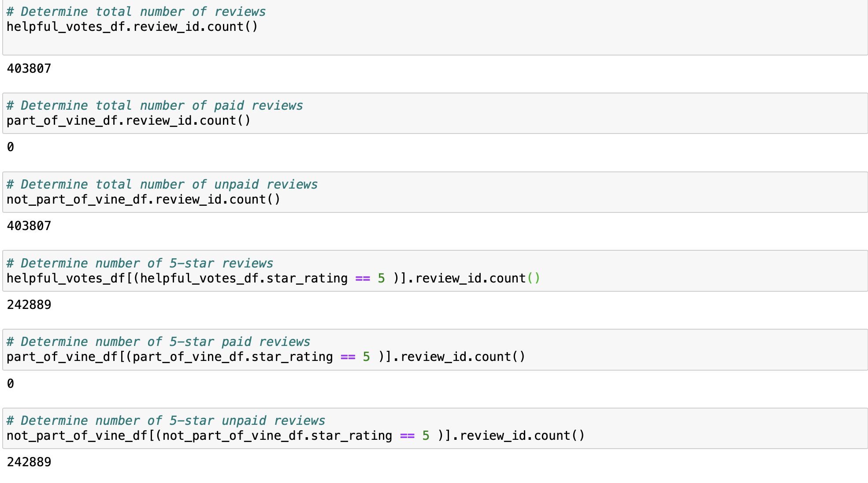Click the helpful_votes_df.review_id.count() line

pyautogui.click(x=132, y=27)
